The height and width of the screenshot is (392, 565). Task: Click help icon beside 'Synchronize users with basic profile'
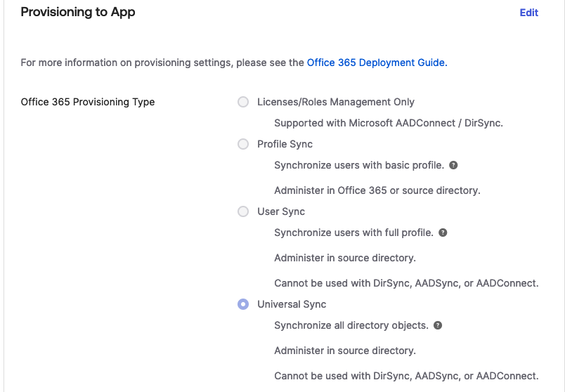(453, 165)
